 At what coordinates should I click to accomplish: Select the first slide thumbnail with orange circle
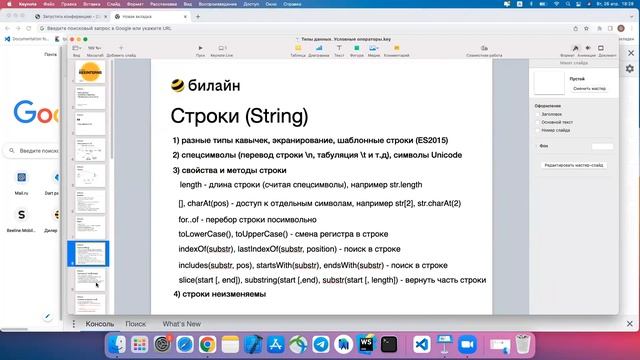90,72
